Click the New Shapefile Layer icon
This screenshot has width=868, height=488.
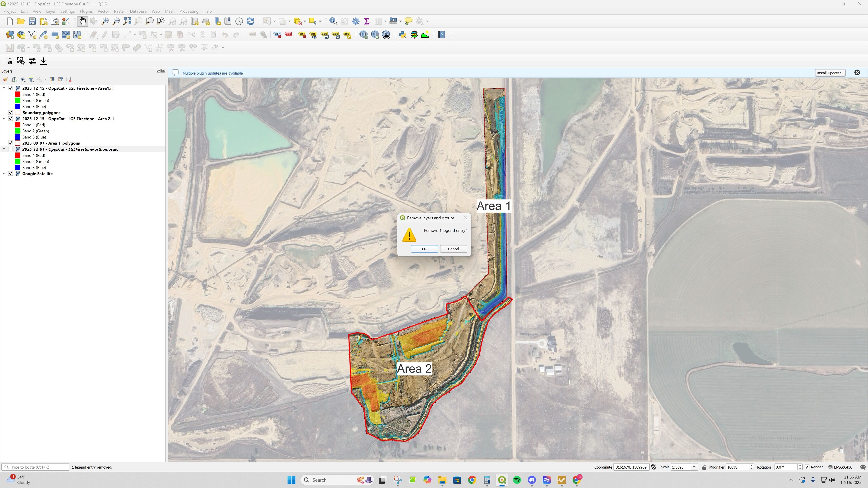(32, 35)
